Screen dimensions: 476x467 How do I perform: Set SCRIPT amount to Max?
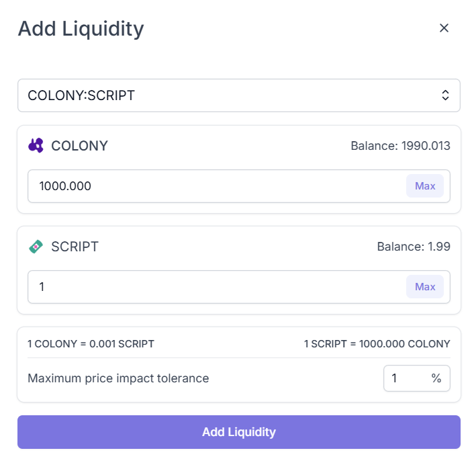coord(425,287)
